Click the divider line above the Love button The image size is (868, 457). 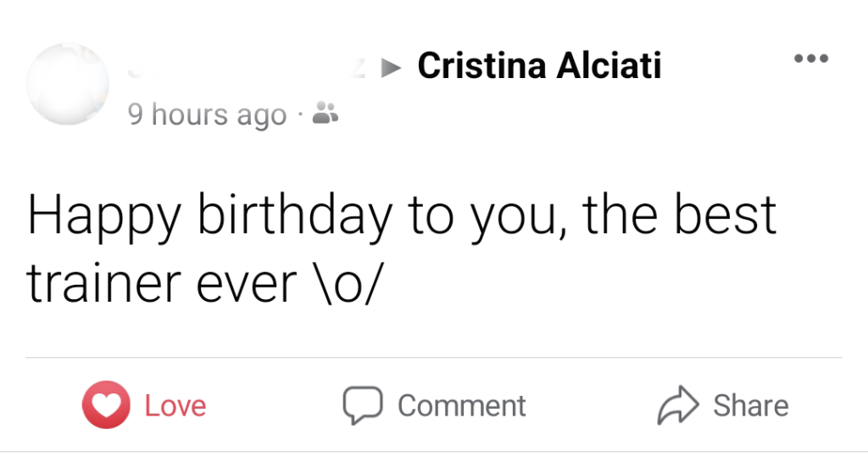(x=434, y=358)
